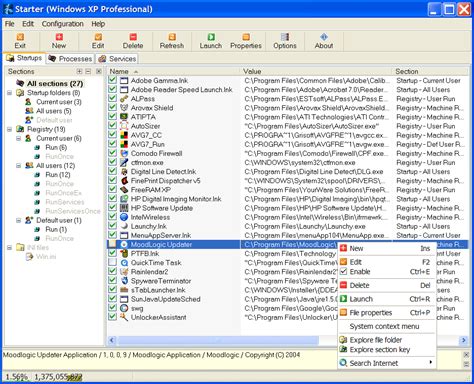This screenshot has height=384, width=474.
Task: Open the File menu
Action: coord(9,24)
